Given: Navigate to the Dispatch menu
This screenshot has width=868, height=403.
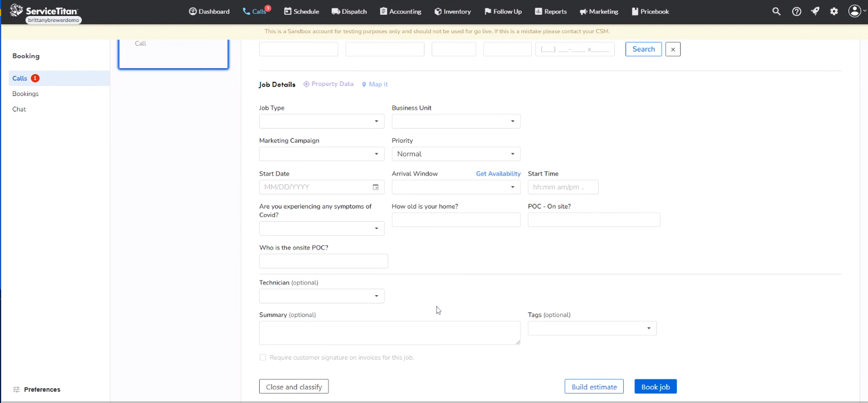Looking at the screenshot, I should (349, 11).
